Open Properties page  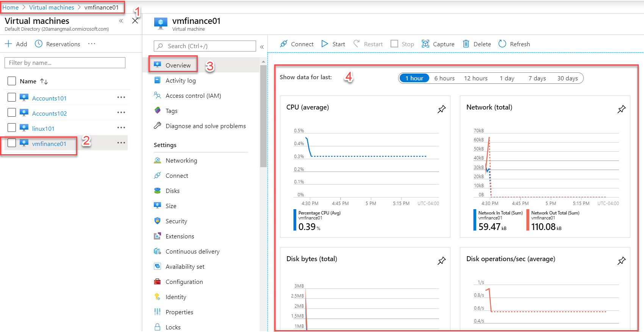point(179,312)
